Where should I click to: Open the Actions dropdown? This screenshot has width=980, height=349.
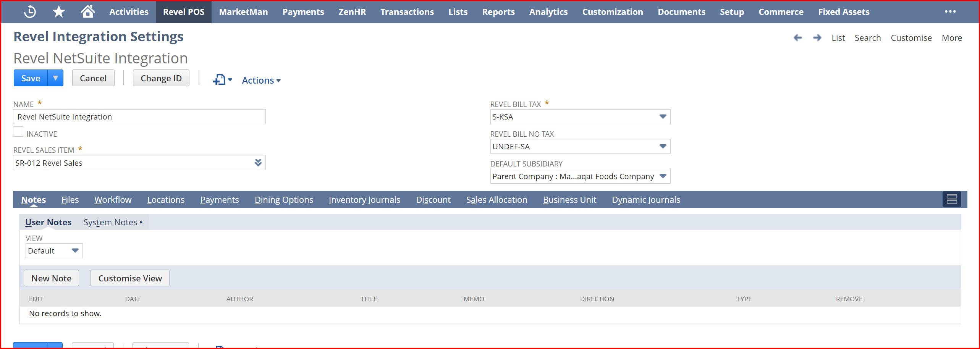261,80
